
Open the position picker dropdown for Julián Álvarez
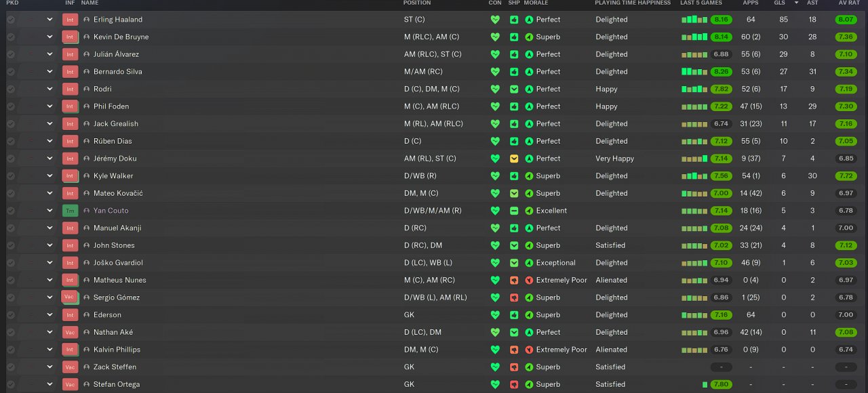[x=50, y=54]
